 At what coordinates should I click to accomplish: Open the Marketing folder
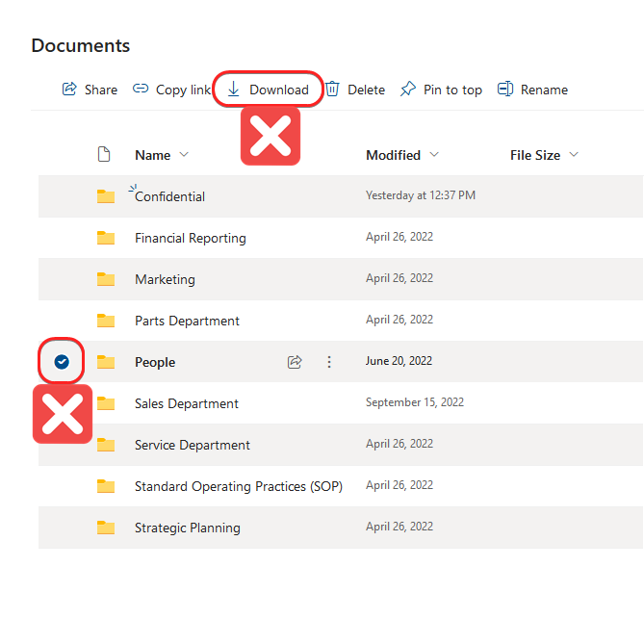(x=165, y=279)
